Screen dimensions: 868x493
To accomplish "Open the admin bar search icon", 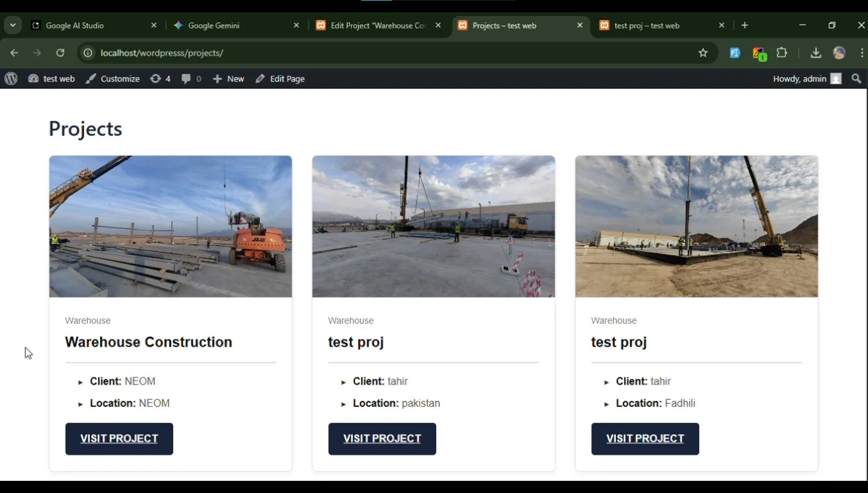I will click(x=856, y=79).
